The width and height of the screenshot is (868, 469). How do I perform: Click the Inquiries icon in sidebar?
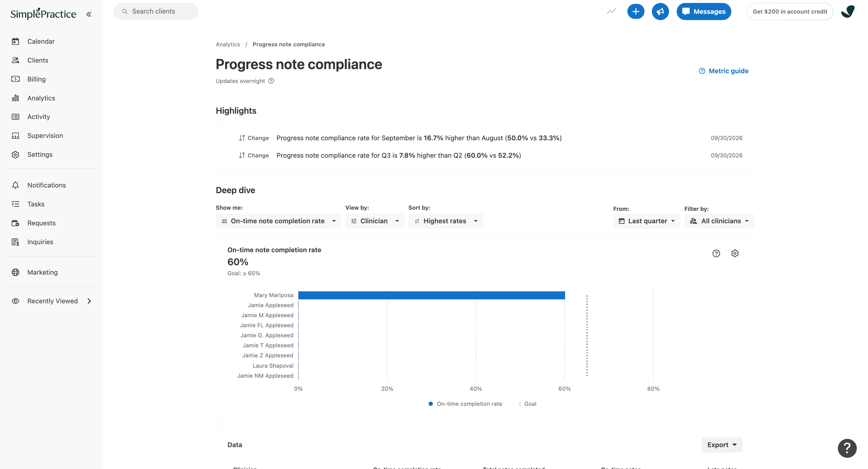[x=15, y=242]
